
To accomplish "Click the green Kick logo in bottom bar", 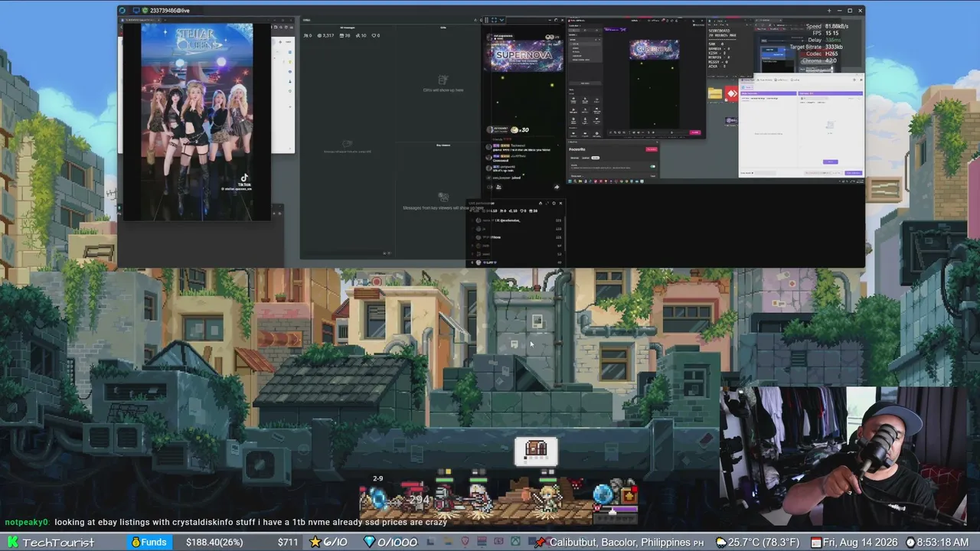I will 11,542.
